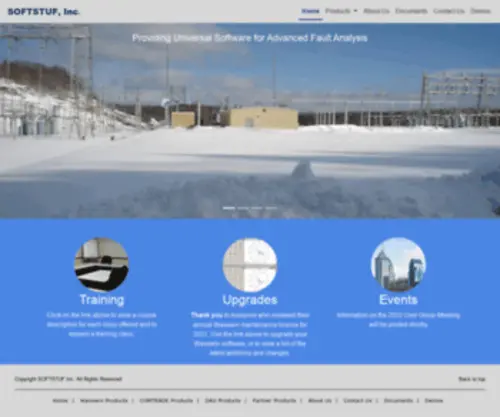Image resolution: width=500 pixels, height=417 pixels.
Task: Click the Training circular classroom image
Action: click(101, 265)
